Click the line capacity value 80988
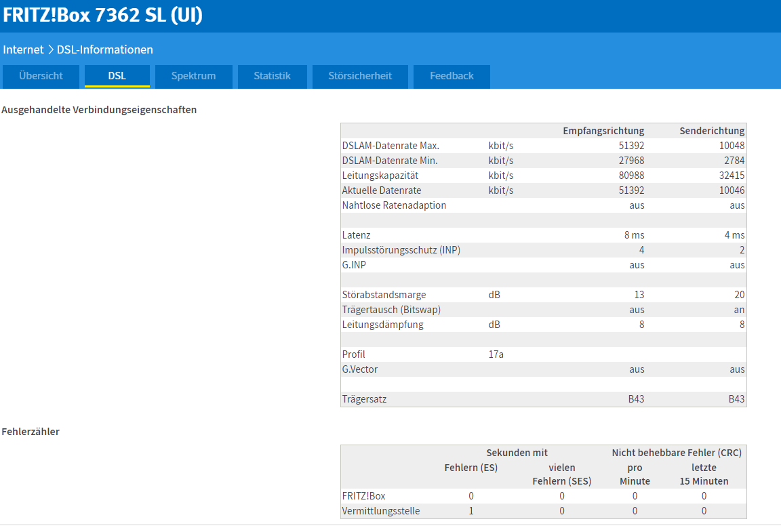This screenshot has height=532, width=781. (631, 176)
